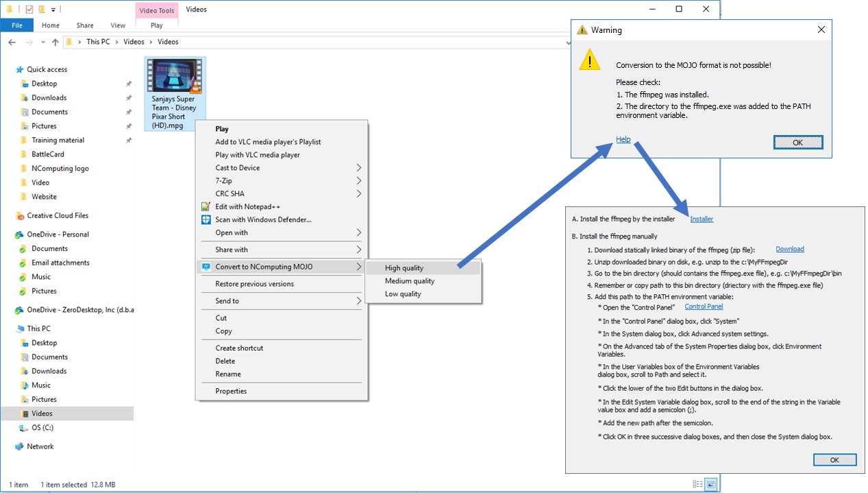Switch to details view button
The width and height of the screenshot is (868, 493).
coord(698,484)
